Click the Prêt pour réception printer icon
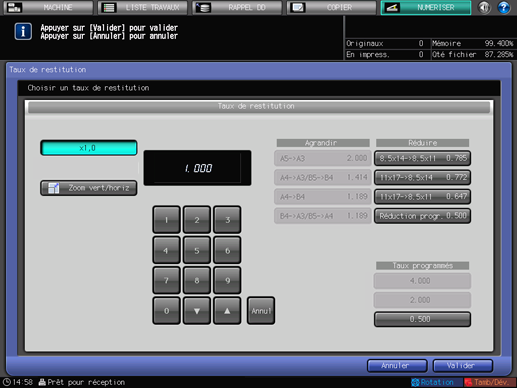 pyautogui.click(x=42, y=382)
